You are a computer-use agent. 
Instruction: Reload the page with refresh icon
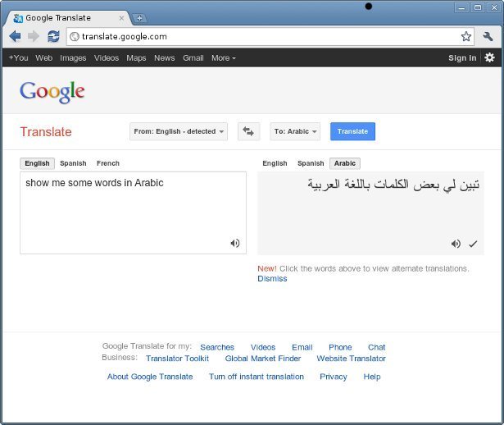(53, 36)
